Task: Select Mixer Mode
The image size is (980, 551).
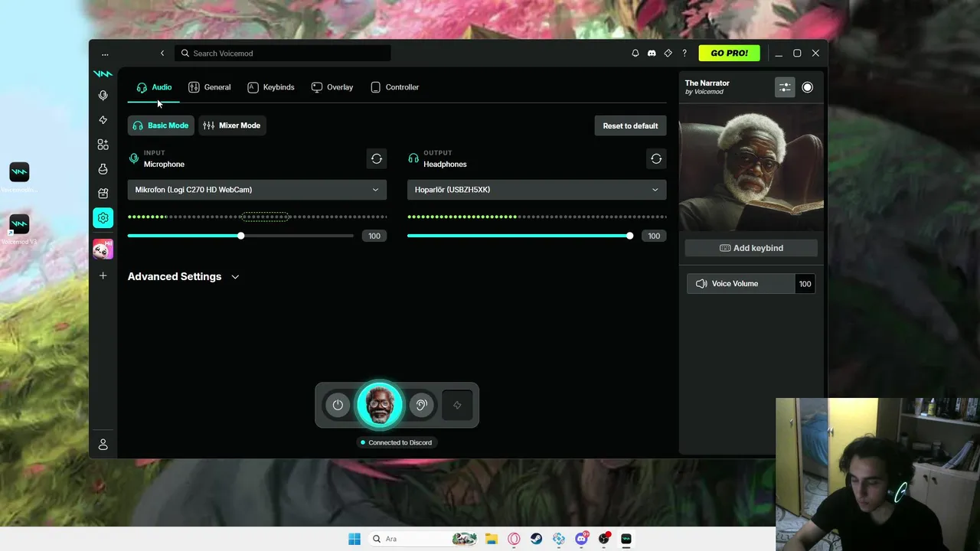Action: click(x=232, y=126)
